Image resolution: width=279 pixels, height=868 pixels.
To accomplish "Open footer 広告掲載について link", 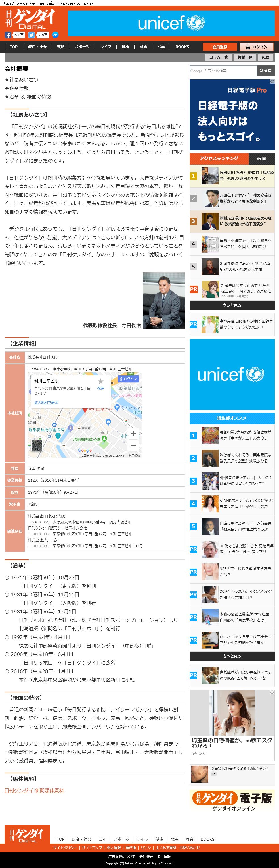I will pyautogui.click(x=122, y=857).
